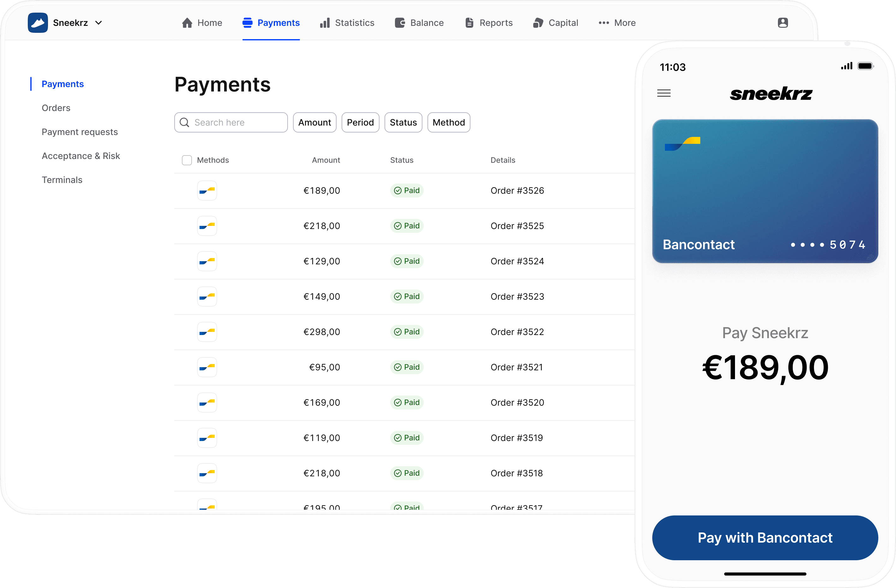Click the €119,00 amount

click(x=322, y=438)
